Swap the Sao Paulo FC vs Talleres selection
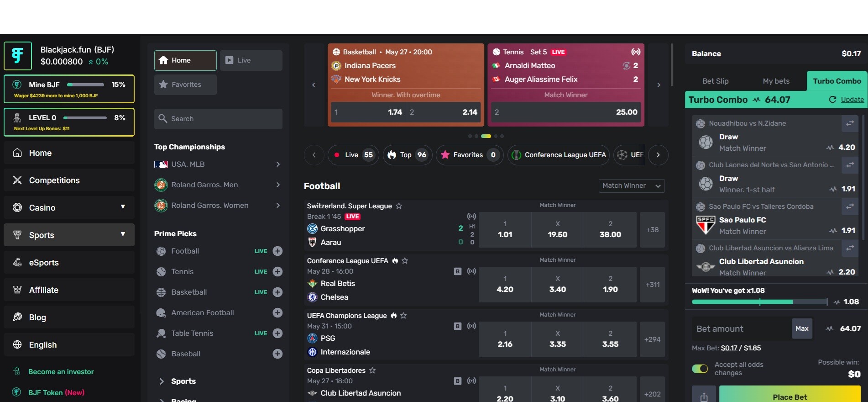This screenshot has height=402, width=868. 850,206
